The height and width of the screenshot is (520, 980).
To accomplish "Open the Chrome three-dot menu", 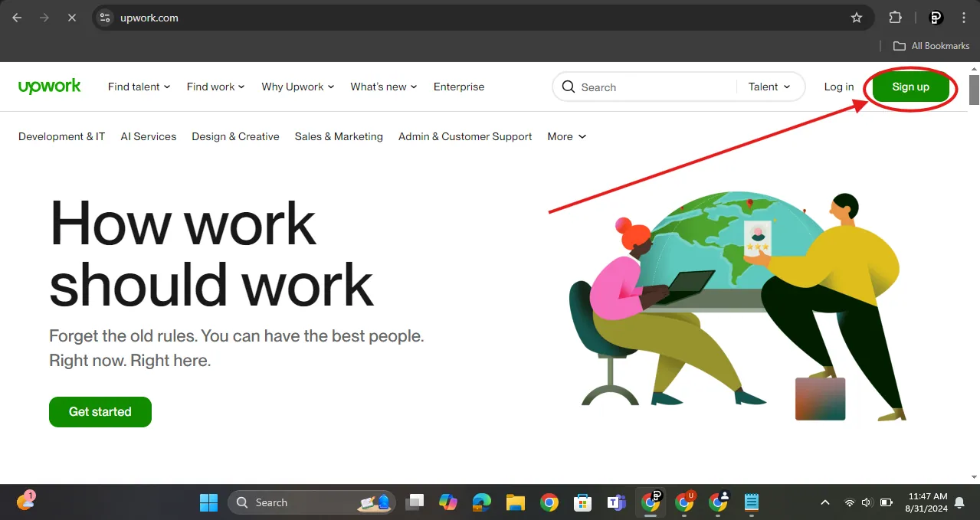I will (963, 17).
